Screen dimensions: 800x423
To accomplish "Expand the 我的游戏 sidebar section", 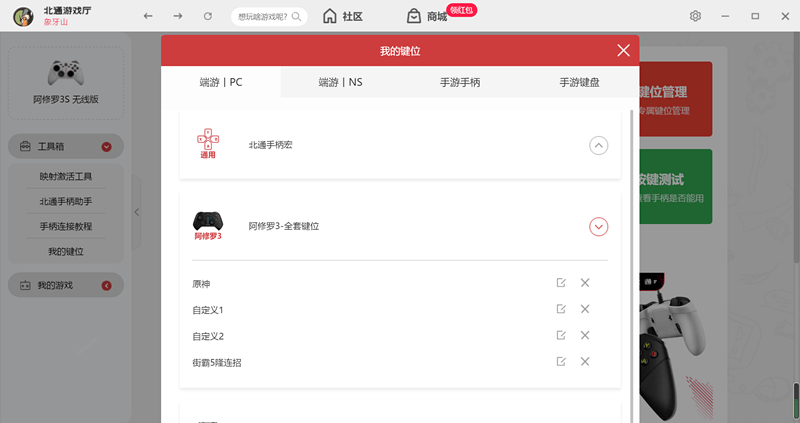I will tap(106, 285).
